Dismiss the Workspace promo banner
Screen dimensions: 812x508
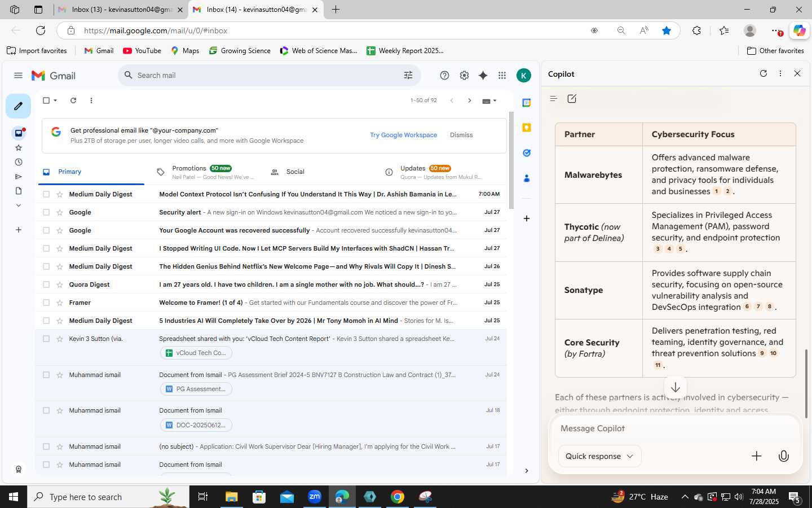(x=461, y=135)
